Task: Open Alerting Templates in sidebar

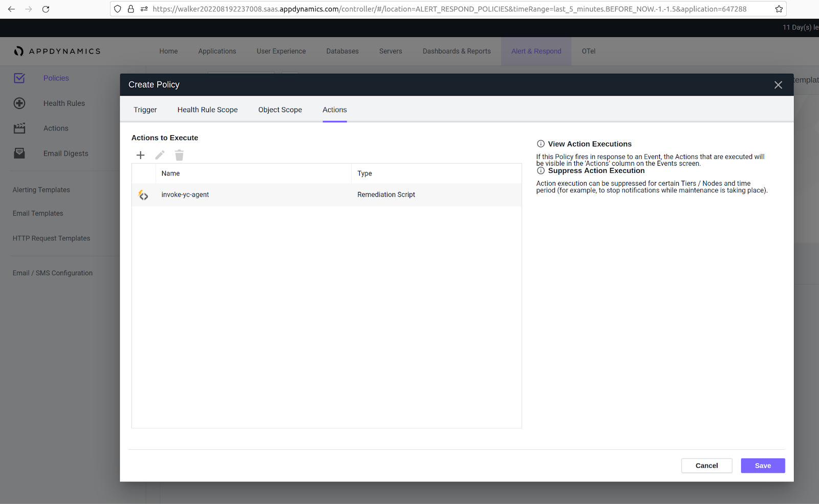Action: coord(41,190)
